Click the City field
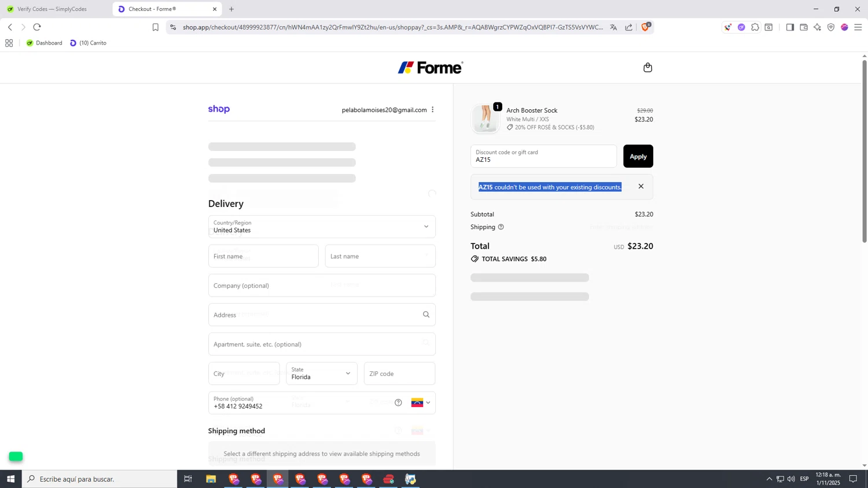 pyautogui.click(x=244, y=374)
